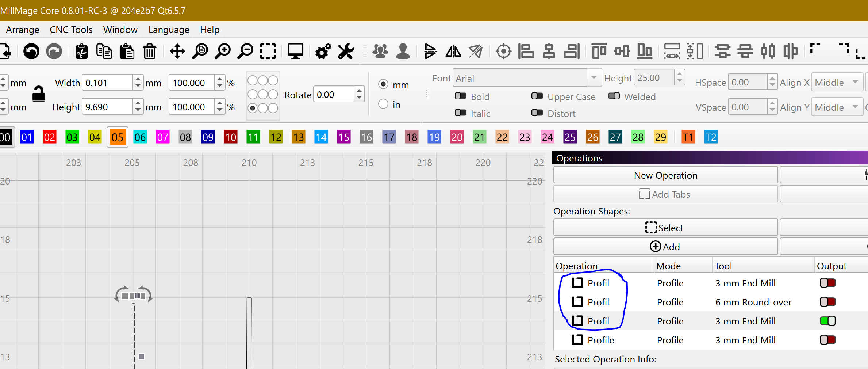The height and width of the screenshot is (369, 868).
Task: Enable output for 6 mm Round-over operation
Action: 827,302
